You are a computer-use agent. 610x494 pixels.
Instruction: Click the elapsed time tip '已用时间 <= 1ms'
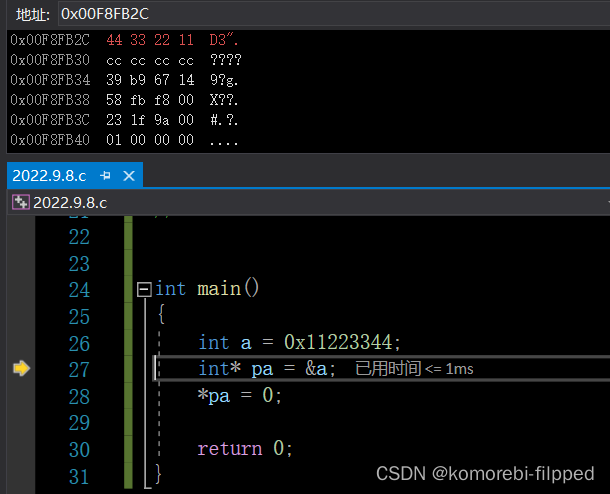[414, 368]
